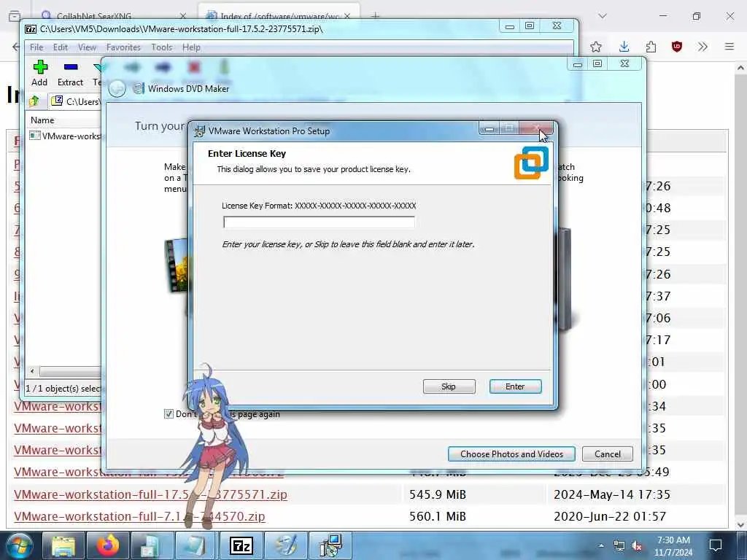Bookmark this page with the star icon
The image size is (747, 560).
coord(595,47)
